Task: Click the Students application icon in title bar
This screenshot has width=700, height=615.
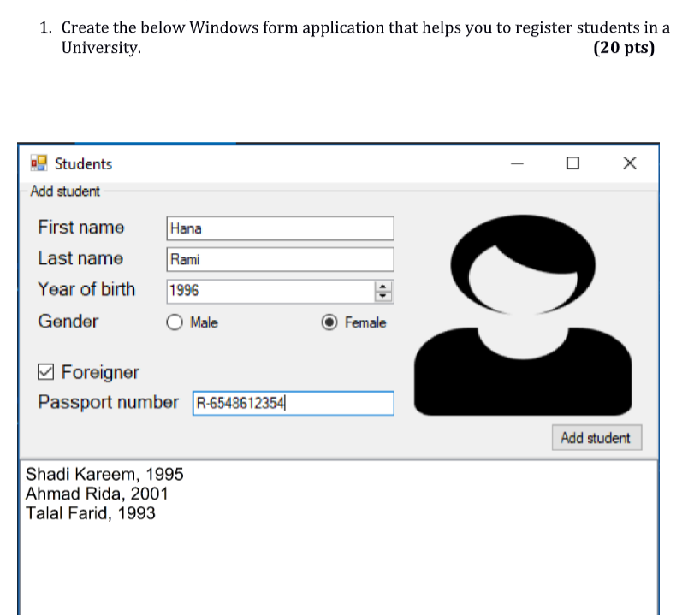Action: point(38,163)
